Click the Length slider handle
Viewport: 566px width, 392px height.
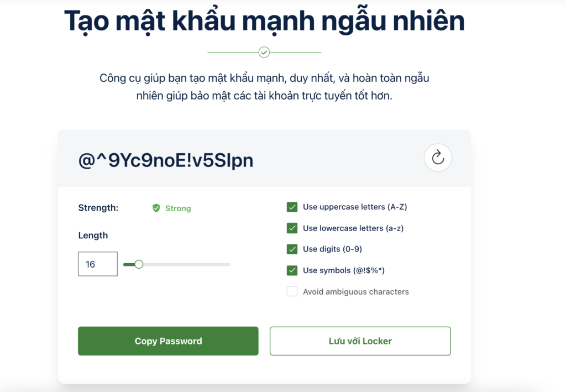139,264
